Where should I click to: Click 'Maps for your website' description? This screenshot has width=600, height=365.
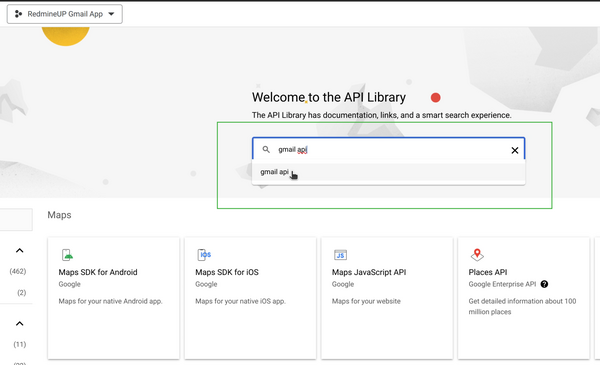pyautogui.click(x=366, y=301)
